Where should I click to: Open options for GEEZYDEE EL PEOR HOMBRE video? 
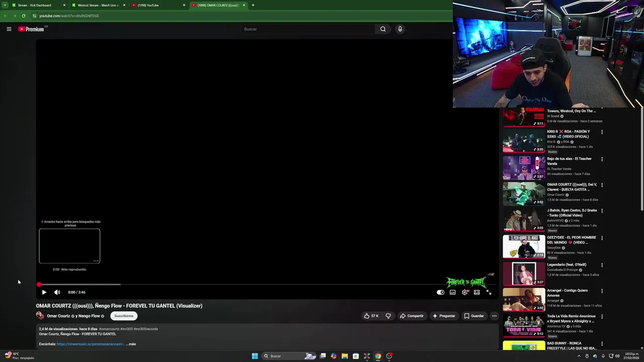click(x=602, y=238)
